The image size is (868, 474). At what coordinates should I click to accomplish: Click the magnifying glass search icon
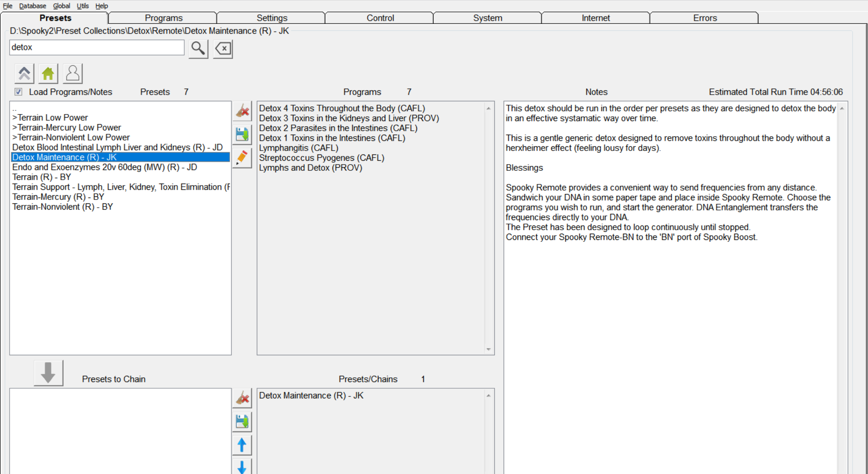[198, 49]
